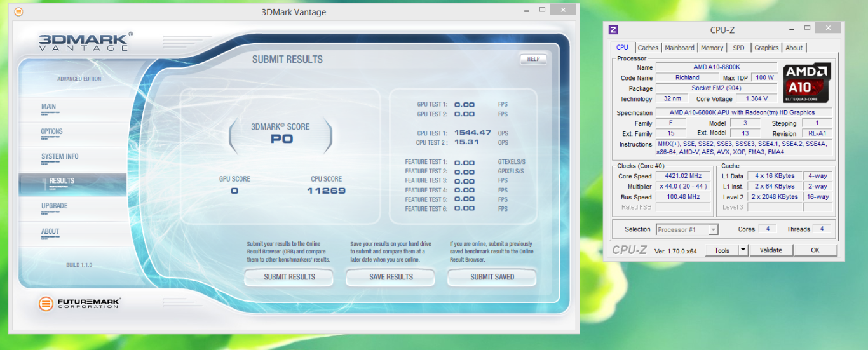Click the CPU-Z purple Z icon

tap(613, 30)
